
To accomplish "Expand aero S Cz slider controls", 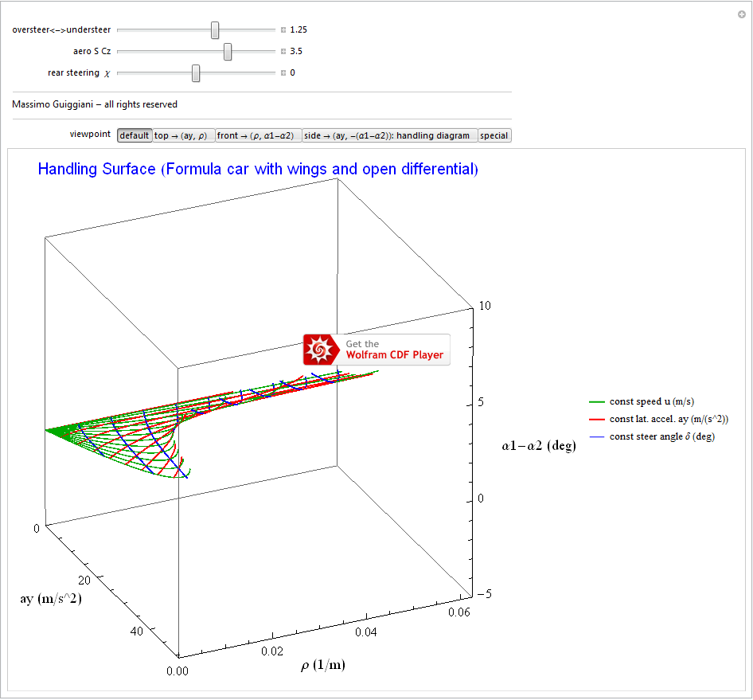I will 283,52.
